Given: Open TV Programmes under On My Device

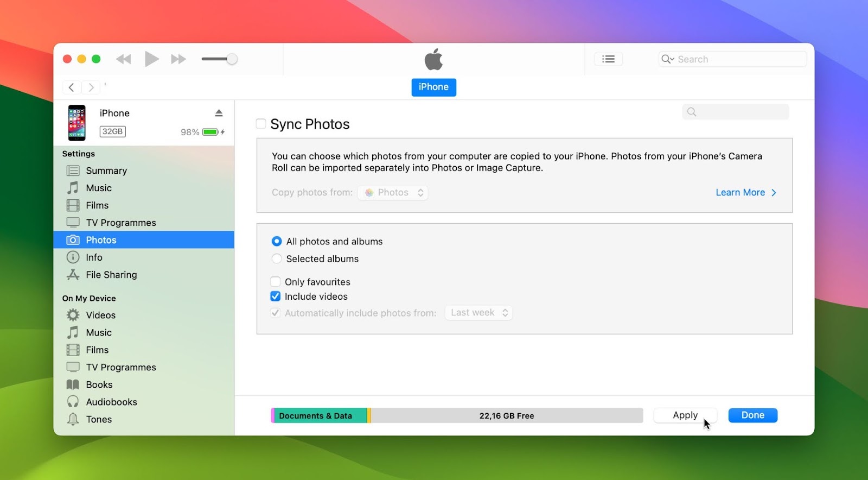Looking at the screenshot, I should tap(144, 367).
